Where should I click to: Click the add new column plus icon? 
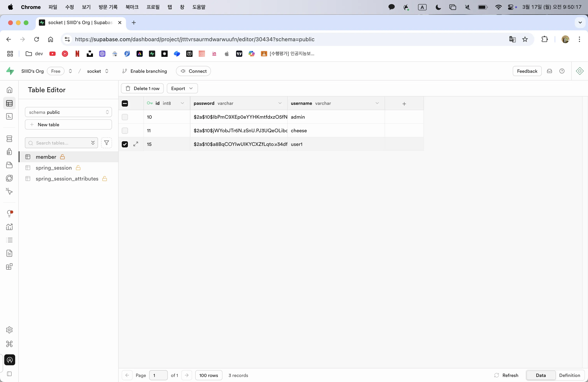click(x=404, y=104)
